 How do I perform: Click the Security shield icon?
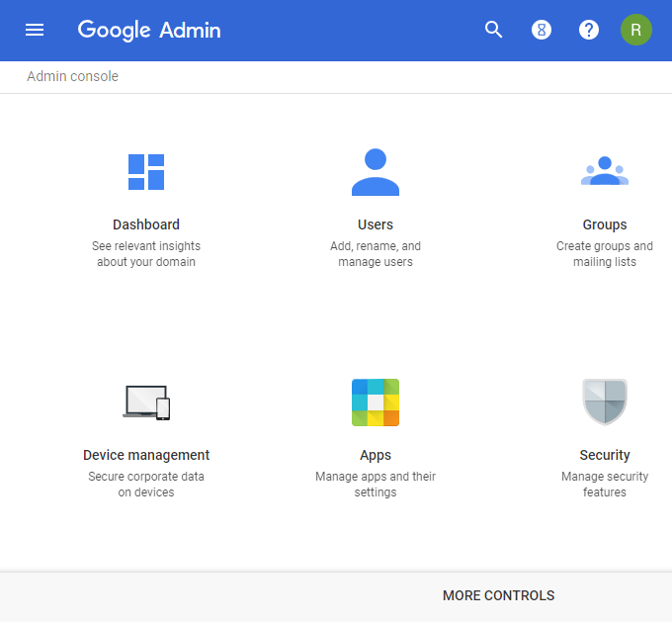[x=604, y=402]
